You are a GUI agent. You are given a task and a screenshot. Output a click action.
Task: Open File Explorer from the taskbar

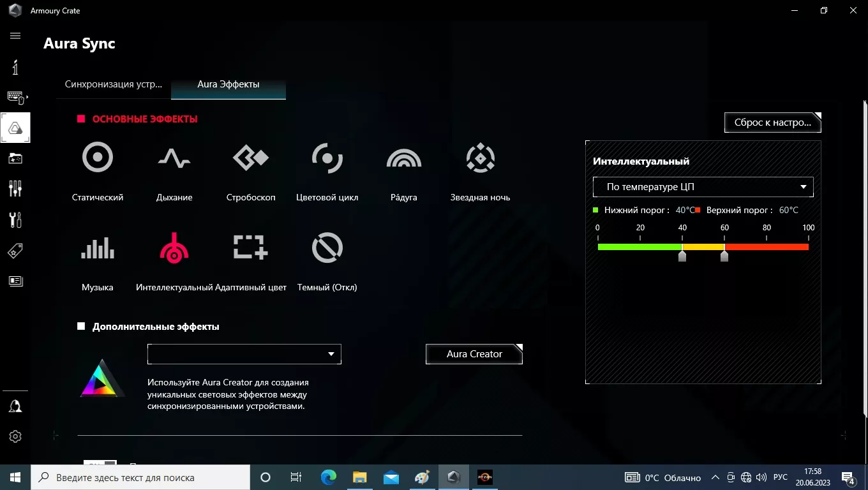click(360, 477)
